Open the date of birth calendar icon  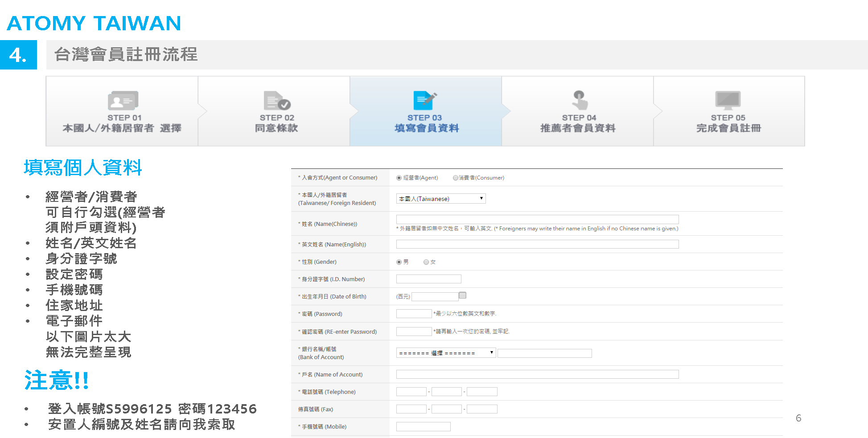pos(462,295)
